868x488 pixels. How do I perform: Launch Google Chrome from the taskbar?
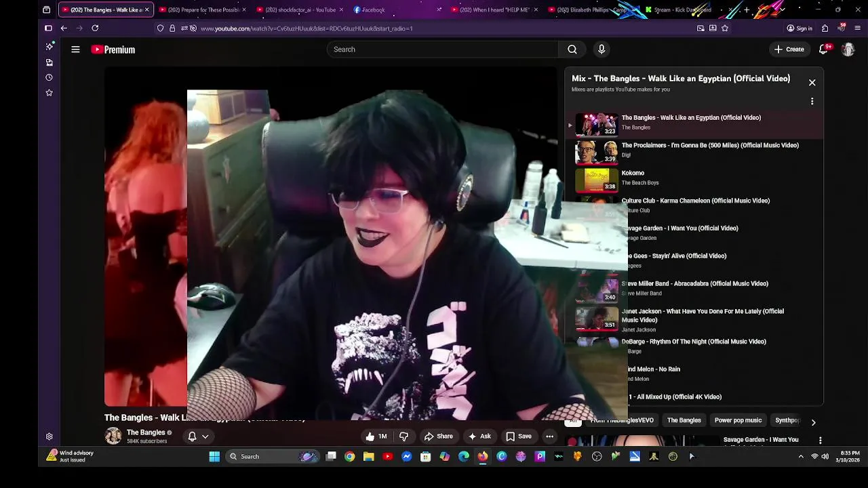pos(349,457)
